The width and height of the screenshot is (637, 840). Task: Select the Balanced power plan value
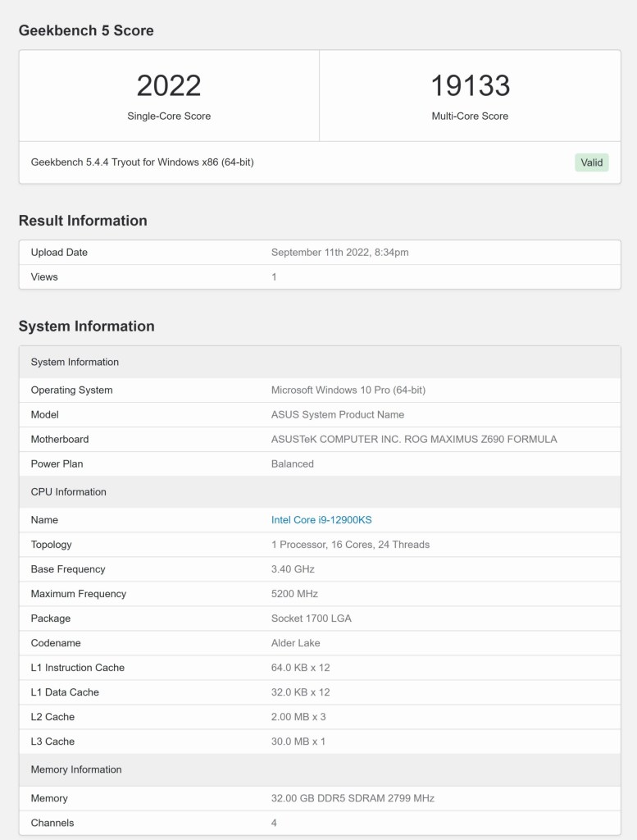tap(293, 464)
